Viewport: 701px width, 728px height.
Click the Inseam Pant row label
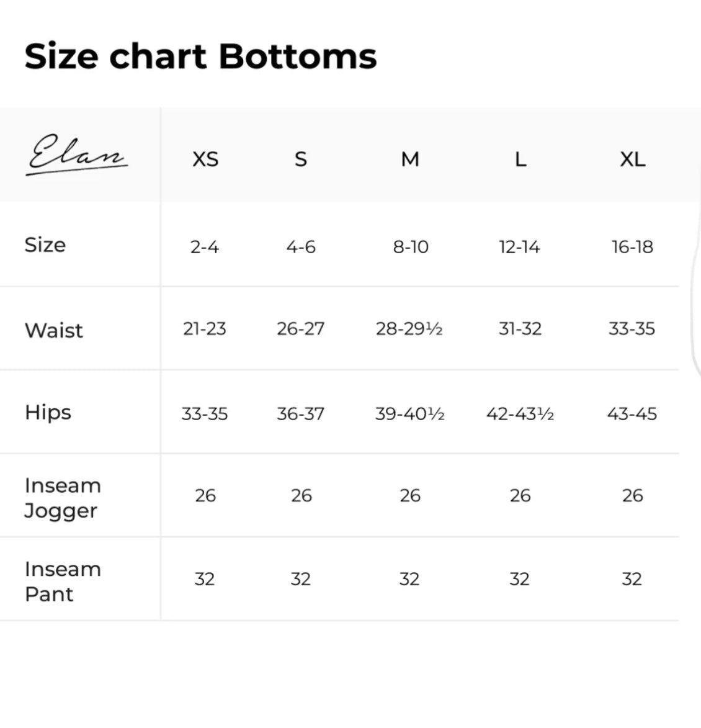[x=62, y=582]
